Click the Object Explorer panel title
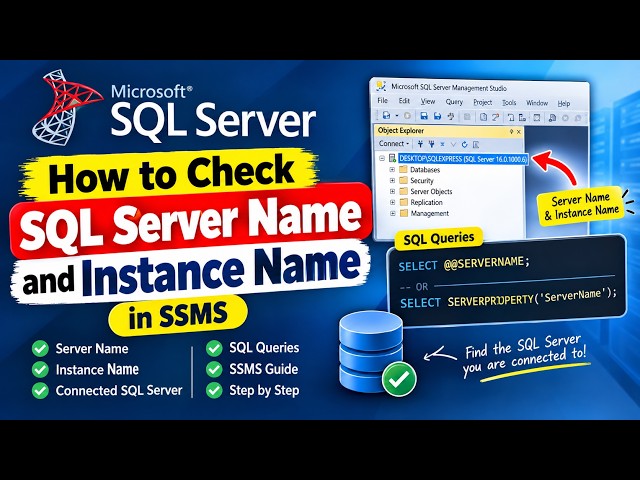This screenshot has height=480, width=640. (x=400, y=131)
